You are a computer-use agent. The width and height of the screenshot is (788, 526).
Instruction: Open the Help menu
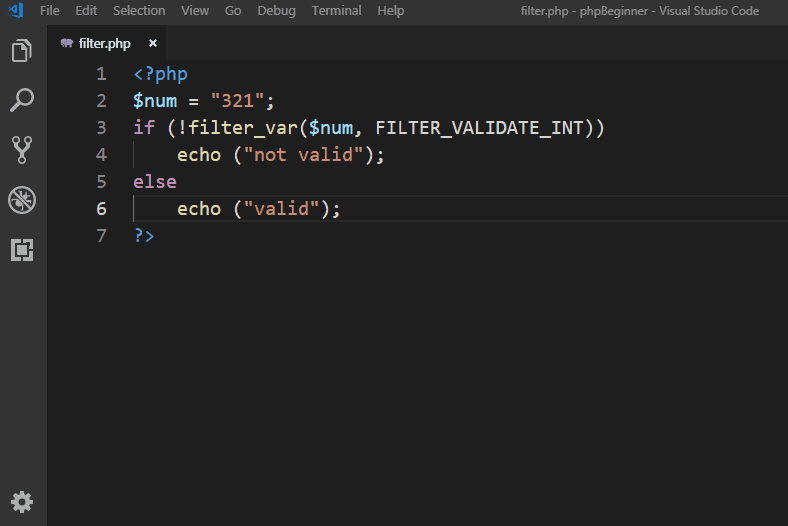[390, 11]
